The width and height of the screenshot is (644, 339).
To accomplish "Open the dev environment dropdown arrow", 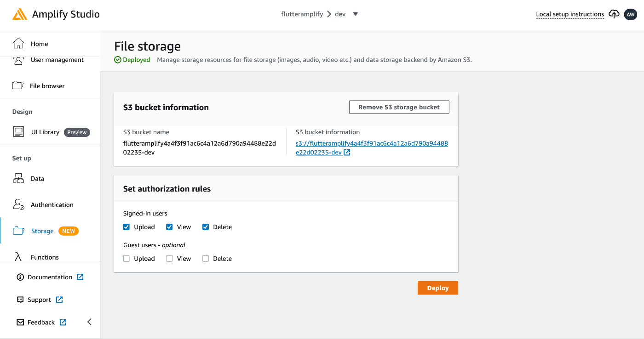I will click(x=355, y=14).
